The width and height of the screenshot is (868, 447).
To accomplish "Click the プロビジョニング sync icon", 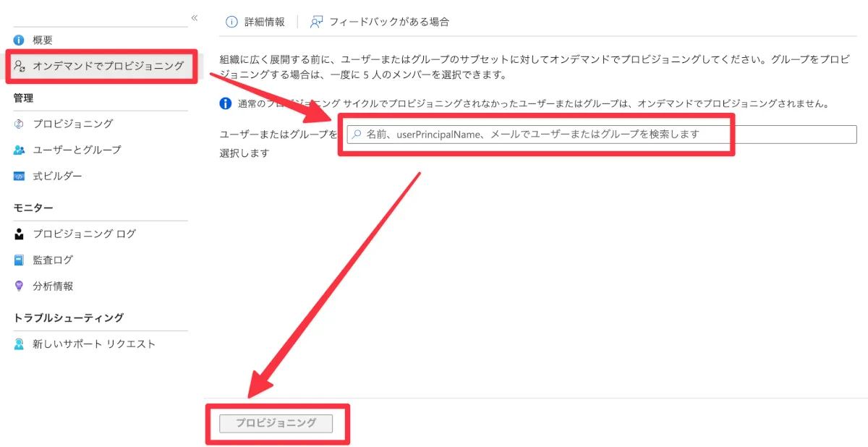I will (x=20, y=124).
